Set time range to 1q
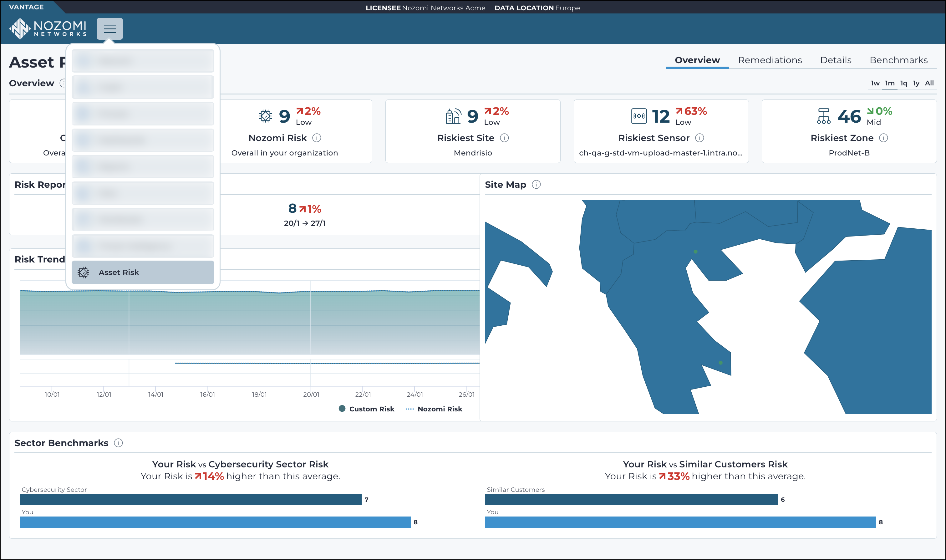 pos(903,83)
